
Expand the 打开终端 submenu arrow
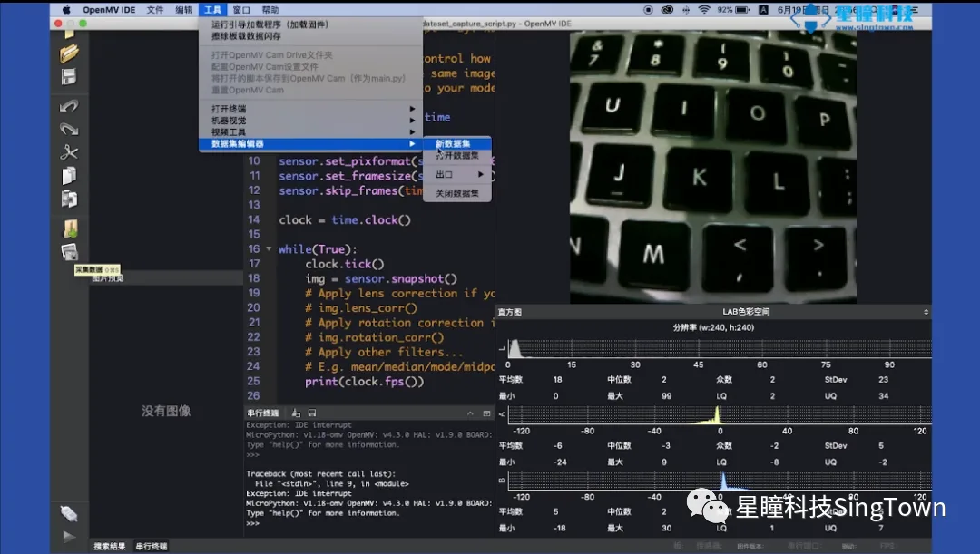pyautogui.click(x=412, y=109)
